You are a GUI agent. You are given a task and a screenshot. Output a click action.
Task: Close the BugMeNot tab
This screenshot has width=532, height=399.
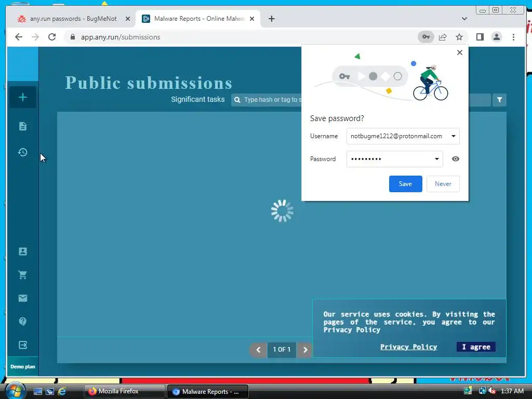coord(128,19)
